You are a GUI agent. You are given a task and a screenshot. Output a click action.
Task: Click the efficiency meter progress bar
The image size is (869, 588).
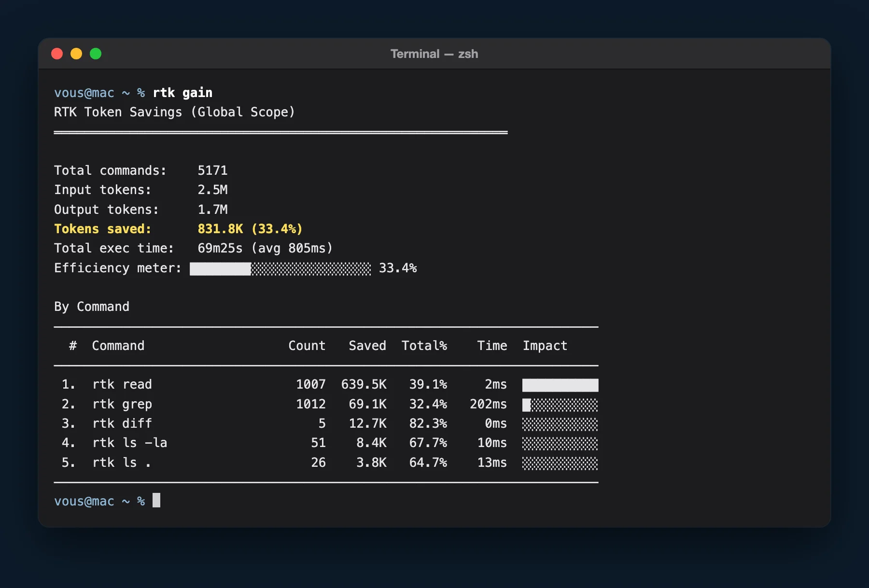pyautogui.click(x=280, y=269)
